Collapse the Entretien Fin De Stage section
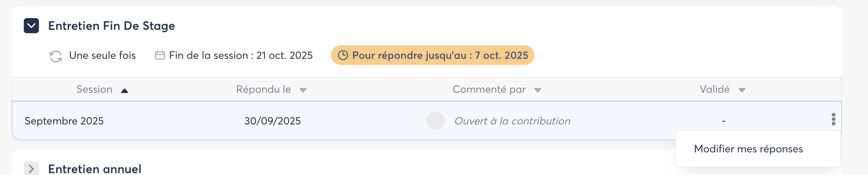This screenshot has width=868, height=175. (31, 26)
